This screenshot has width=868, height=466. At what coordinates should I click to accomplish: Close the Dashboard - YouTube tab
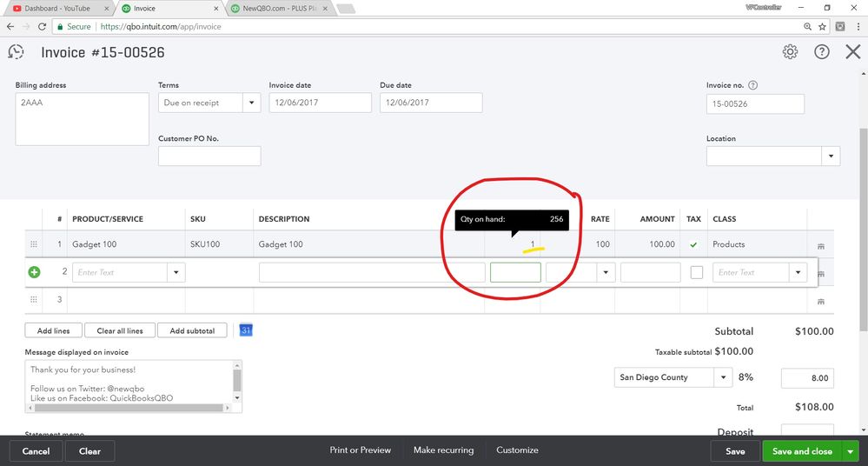[106, 9]
